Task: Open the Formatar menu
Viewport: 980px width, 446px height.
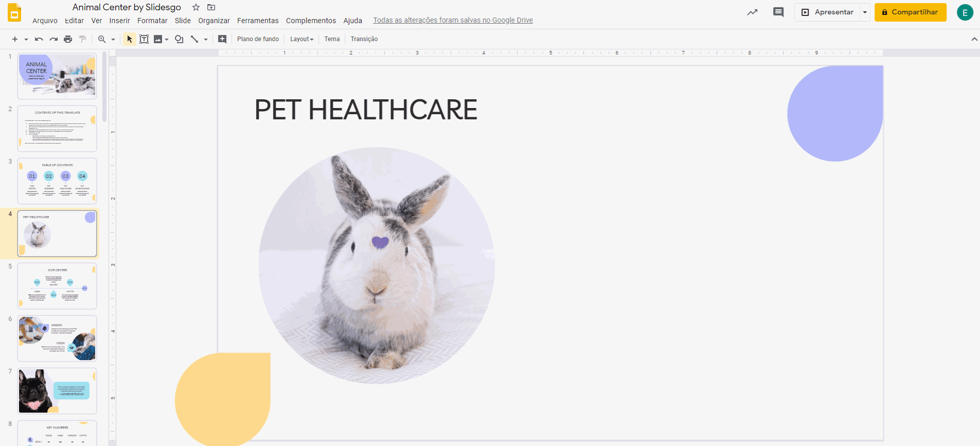Action: coord(152,21)
